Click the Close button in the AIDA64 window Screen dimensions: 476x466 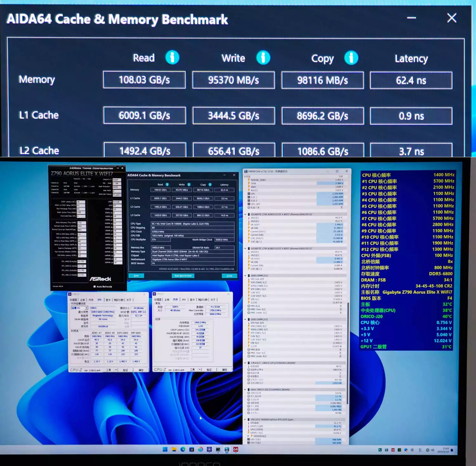pyautogui.click(x=229, y=276)
